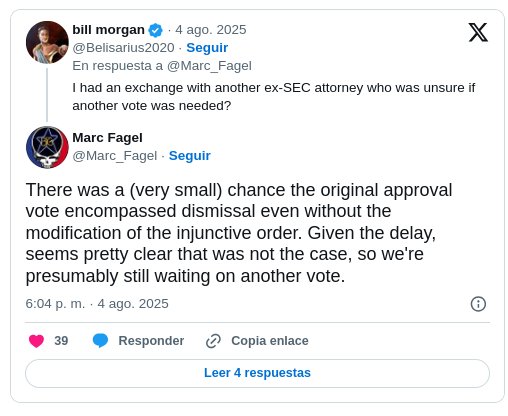Follow @Marc_Fagel via Seguir
508x416 pixels.
[x=190, y=156]
